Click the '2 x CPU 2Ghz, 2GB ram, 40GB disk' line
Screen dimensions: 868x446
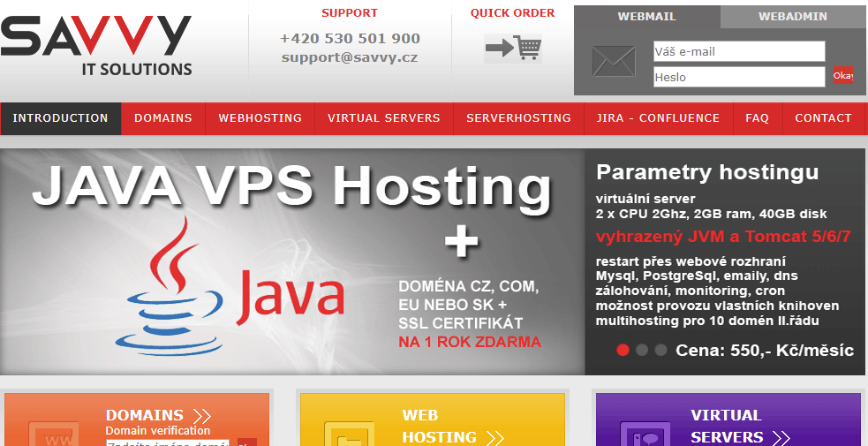(712, 214)
